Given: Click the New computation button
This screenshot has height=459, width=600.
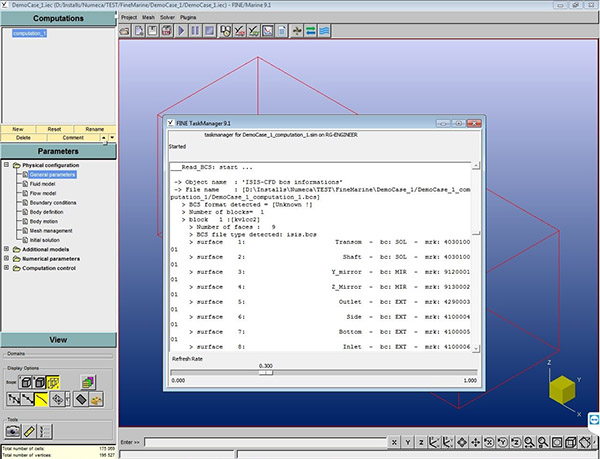Looking at the screenshot, I should [17, 129].
